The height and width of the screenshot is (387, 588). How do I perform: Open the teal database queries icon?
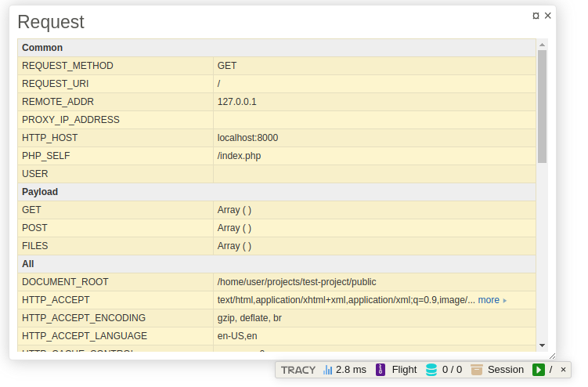click(x=431, y=370)
